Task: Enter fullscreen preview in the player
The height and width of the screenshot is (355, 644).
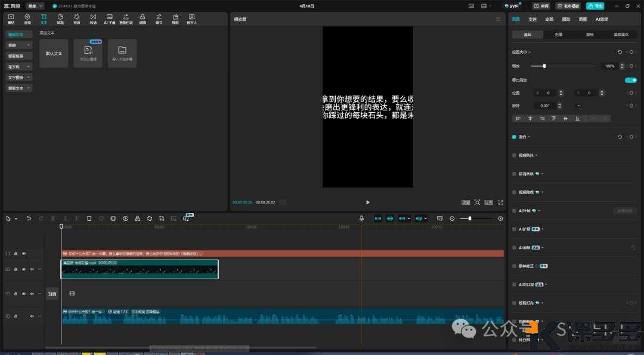Action: click(500, 202)
